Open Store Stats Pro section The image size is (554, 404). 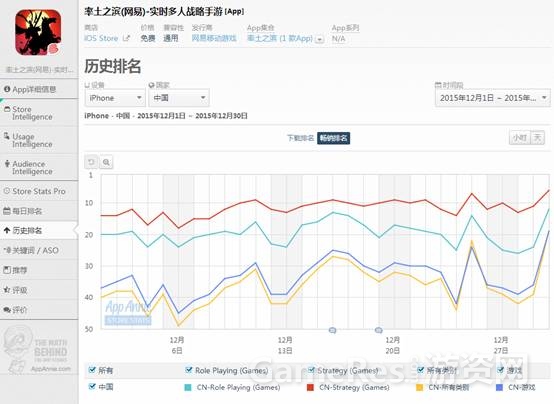39,191
